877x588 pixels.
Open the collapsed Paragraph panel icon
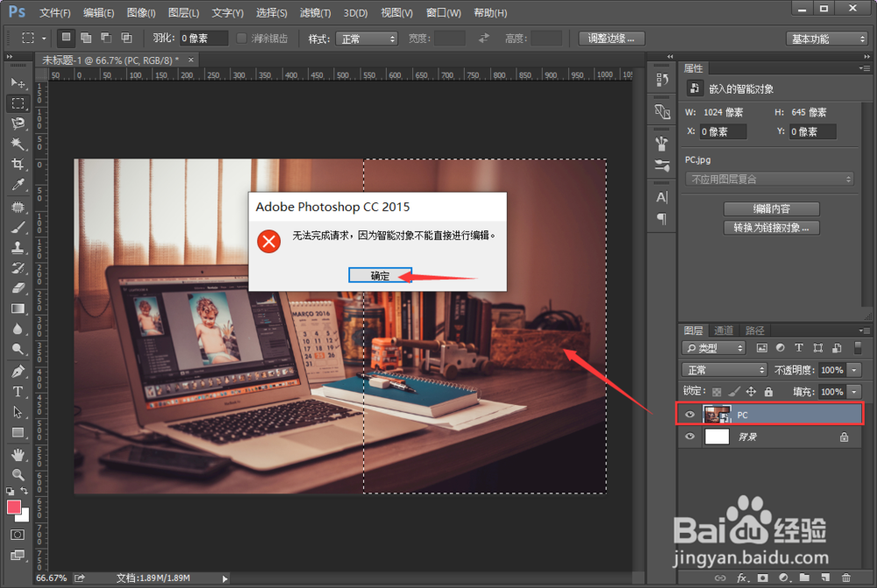click(x=661, y=218)
